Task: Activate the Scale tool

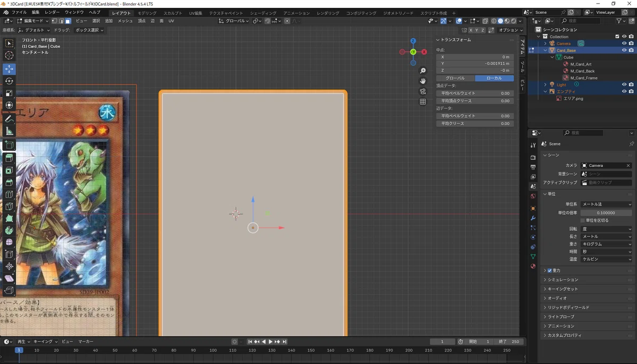Action: (x=9, y=93)
